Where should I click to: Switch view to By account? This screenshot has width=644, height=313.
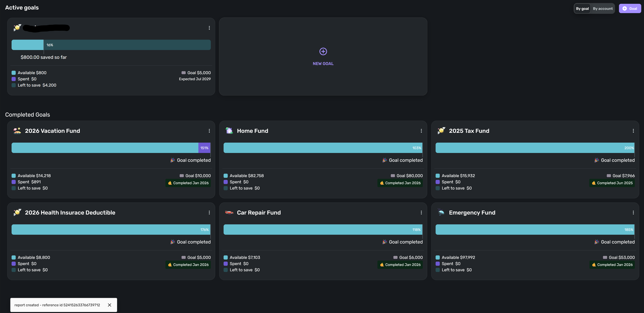(603, 8)
